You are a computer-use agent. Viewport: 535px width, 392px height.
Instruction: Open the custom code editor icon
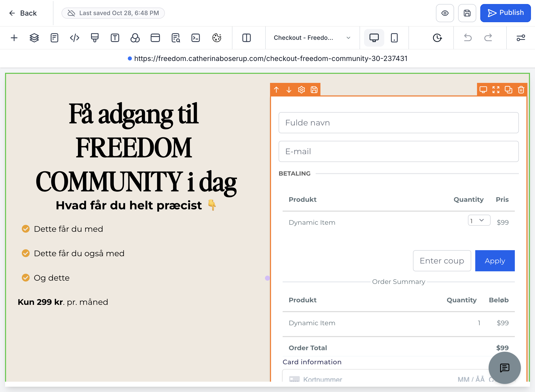pos(75,38)
